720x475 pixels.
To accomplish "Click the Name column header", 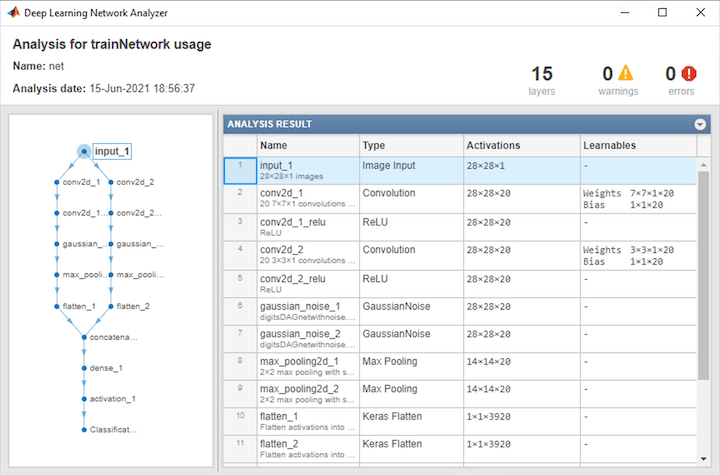I will [306, 145].
